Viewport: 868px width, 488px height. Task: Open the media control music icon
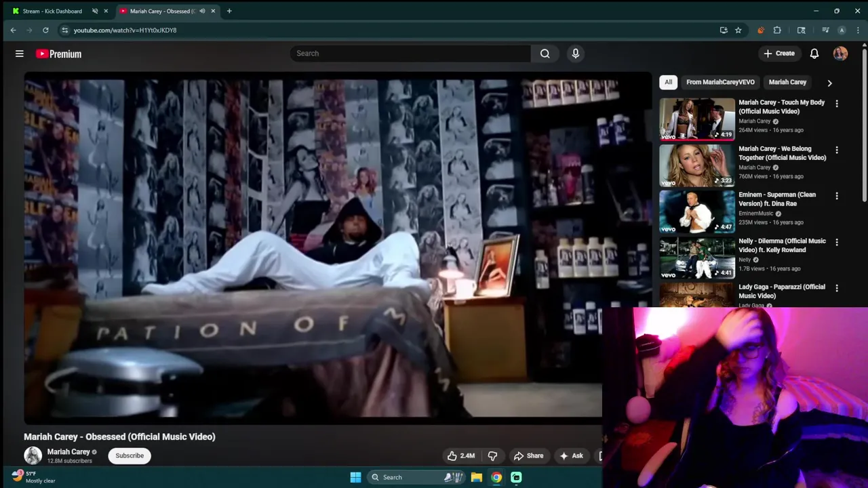(x=825, y=30)
